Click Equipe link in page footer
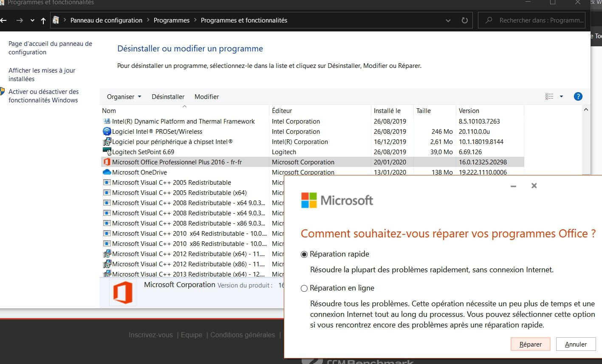602x364 pixels. [x=192, y=335]
